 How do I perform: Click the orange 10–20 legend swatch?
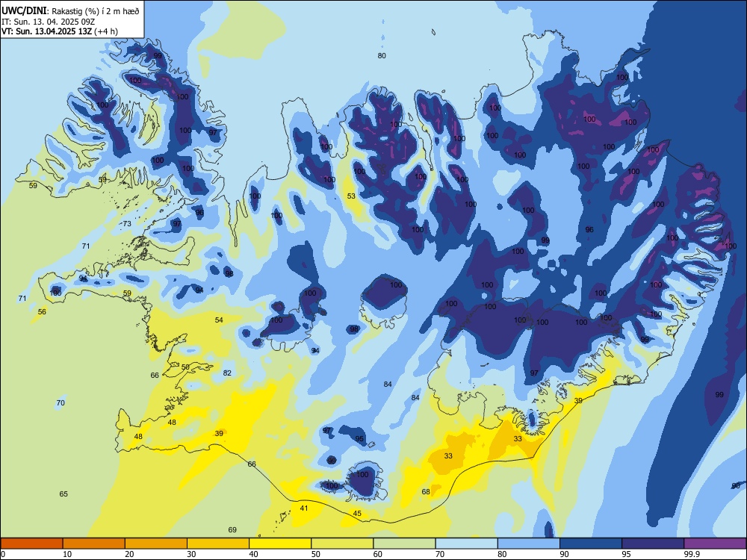tap(94, 544)
